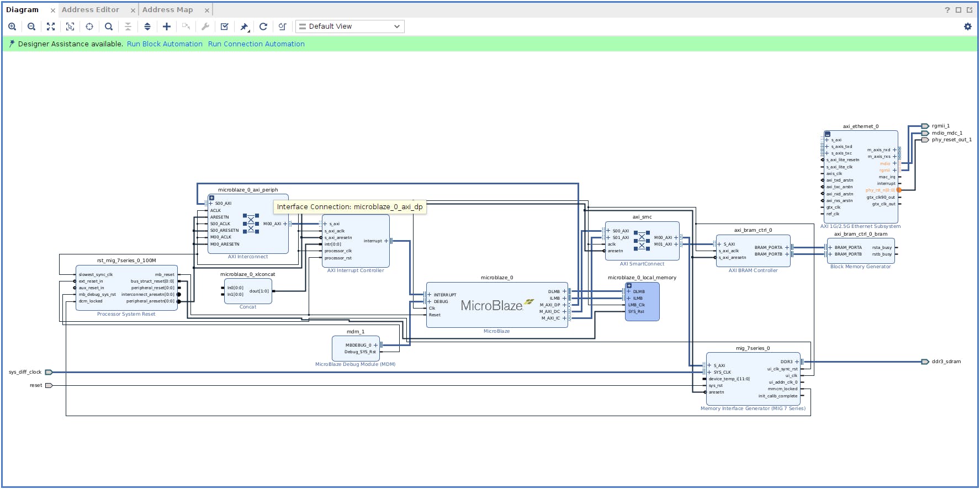Viewport: 980px width, 489px height.
Task: Click the Regenerate Layout icon
Action: click(263, 26)
